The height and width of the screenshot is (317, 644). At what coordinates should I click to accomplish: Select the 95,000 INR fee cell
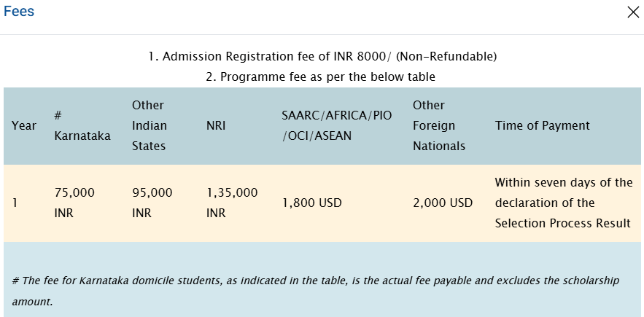[x=152, y=203]
